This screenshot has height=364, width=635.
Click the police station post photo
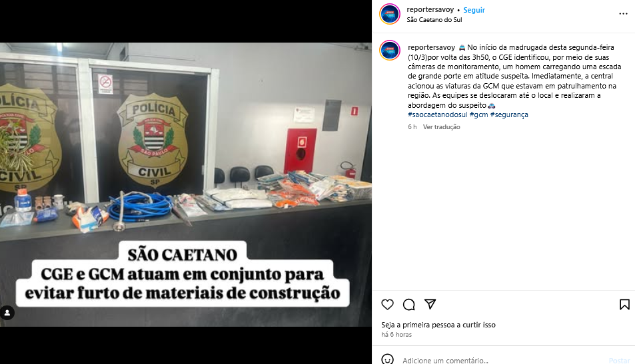coord(186,184)
